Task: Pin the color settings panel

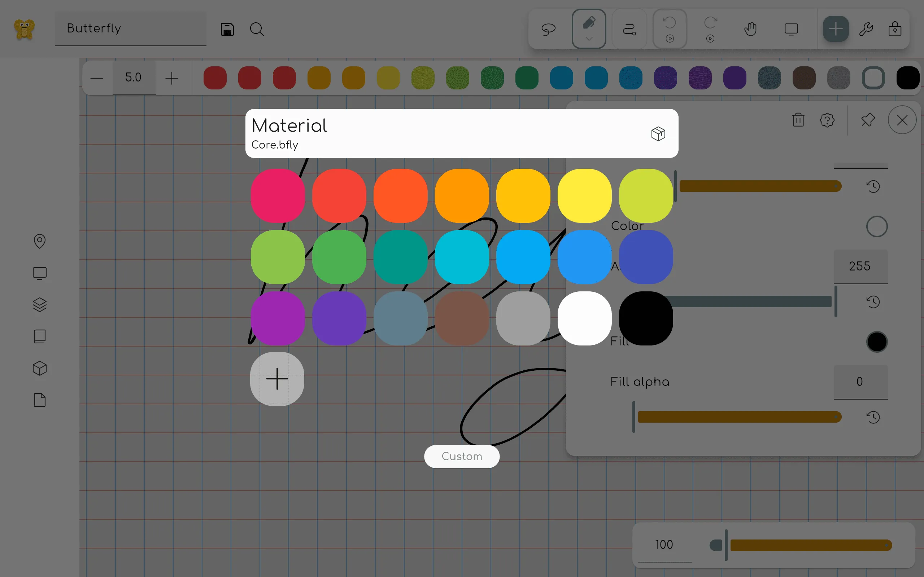Action: point(868,120)
